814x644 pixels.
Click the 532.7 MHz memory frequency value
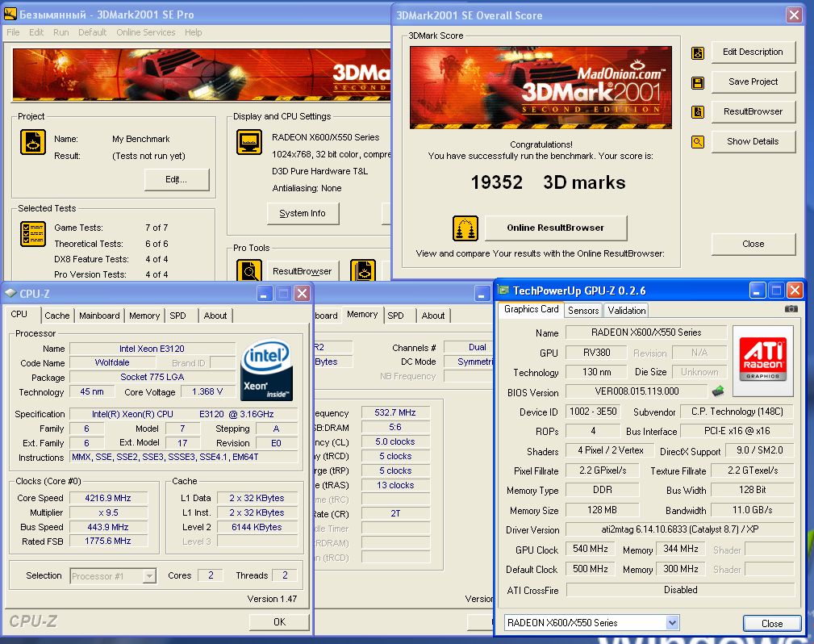click(x=395, y=412)
